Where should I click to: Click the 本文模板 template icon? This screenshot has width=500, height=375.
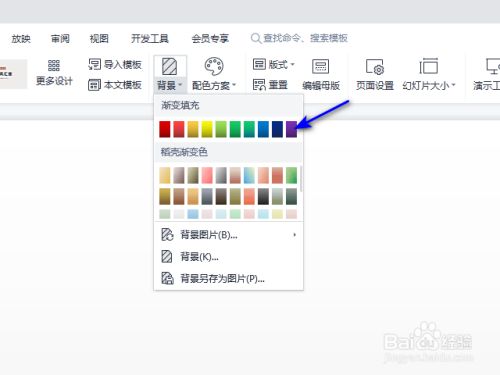point(94,85)
